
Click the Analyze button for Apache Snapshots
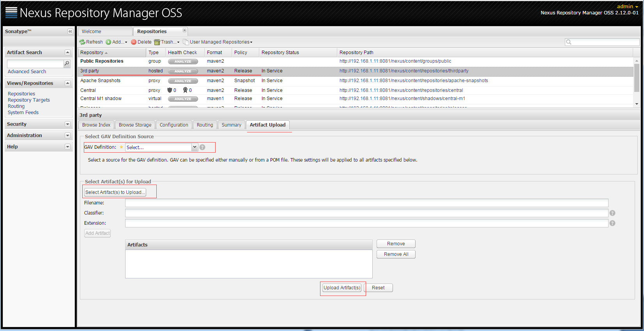coord(183,81)
